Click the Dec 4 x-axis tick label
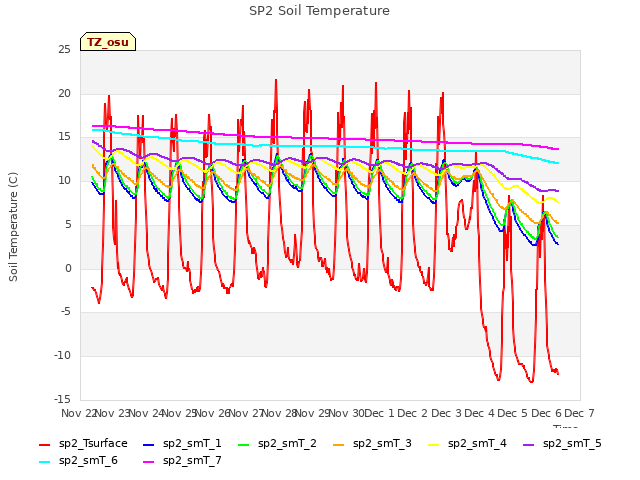 pyautogui.click(x=480, y=413)
